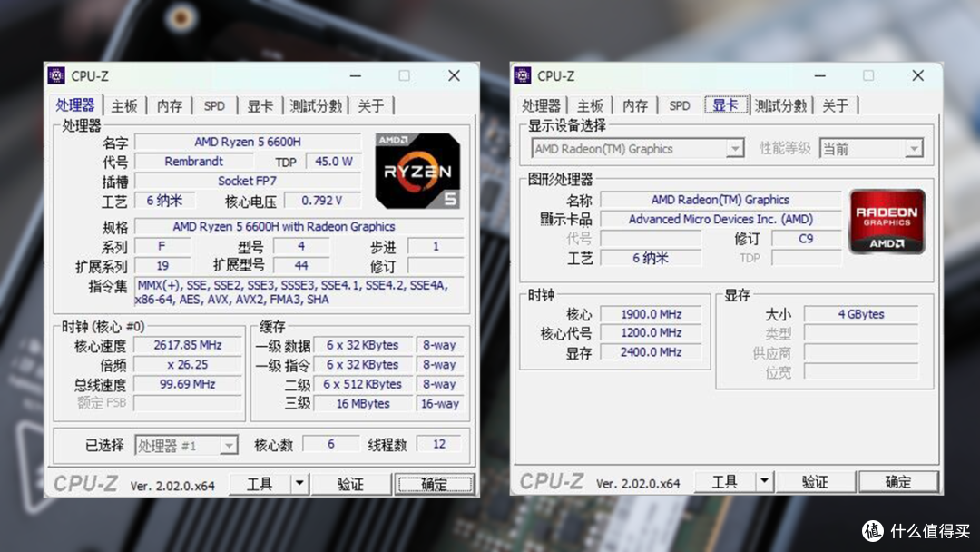Click the 1900.0 MHz GPU core clock
Screen dimensions: 980x552
(652, 314)
